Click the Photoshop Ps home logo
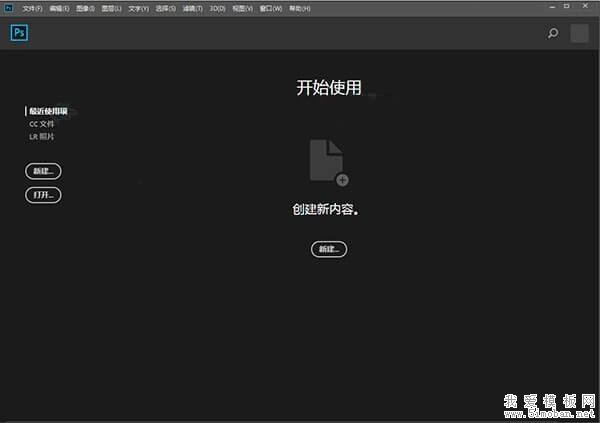600x423 pixels. [19, 33]
